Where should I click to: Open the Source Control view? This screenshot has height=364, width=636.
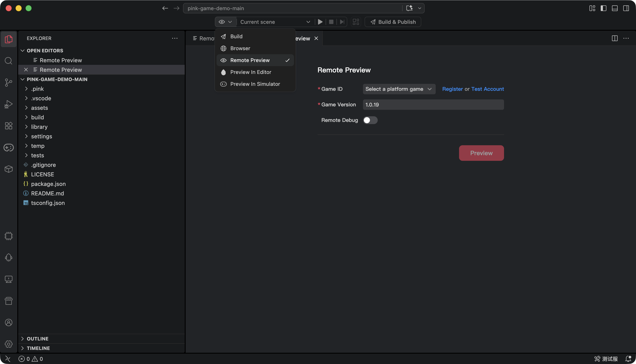click(8, 83)
